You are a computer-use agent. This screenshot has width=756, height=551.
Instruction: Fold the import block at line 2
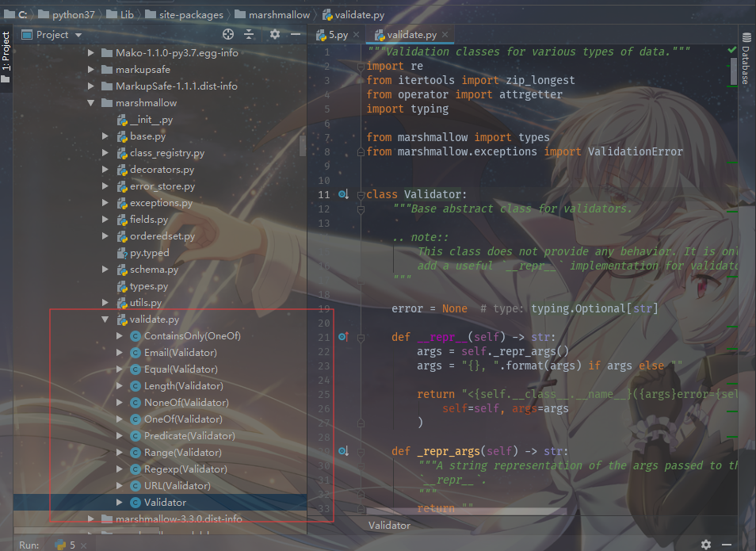[x=361, y=66]
